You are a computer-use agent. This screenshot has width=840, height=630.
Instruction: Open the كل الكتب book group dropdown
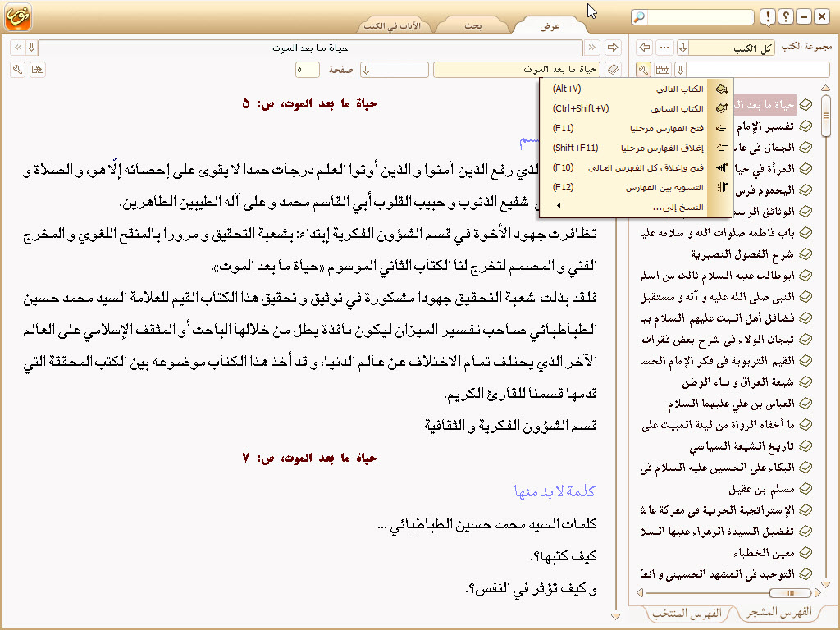(682, 48)
